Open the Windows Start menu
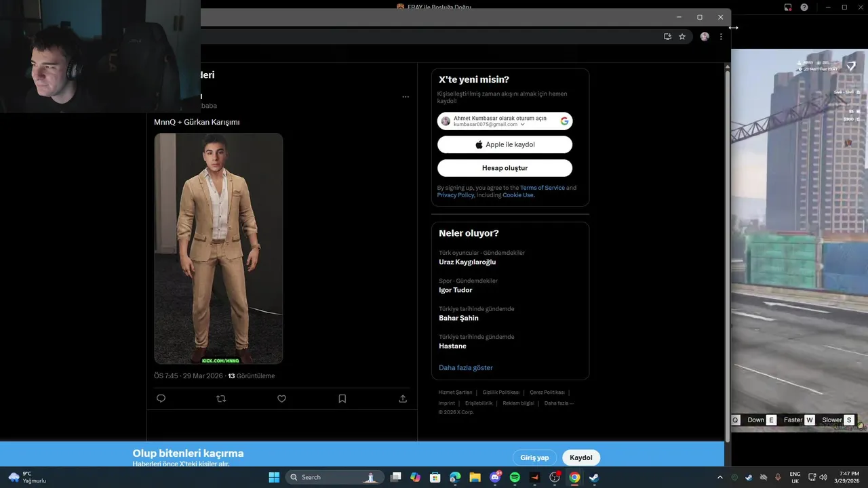 (274, 477)
